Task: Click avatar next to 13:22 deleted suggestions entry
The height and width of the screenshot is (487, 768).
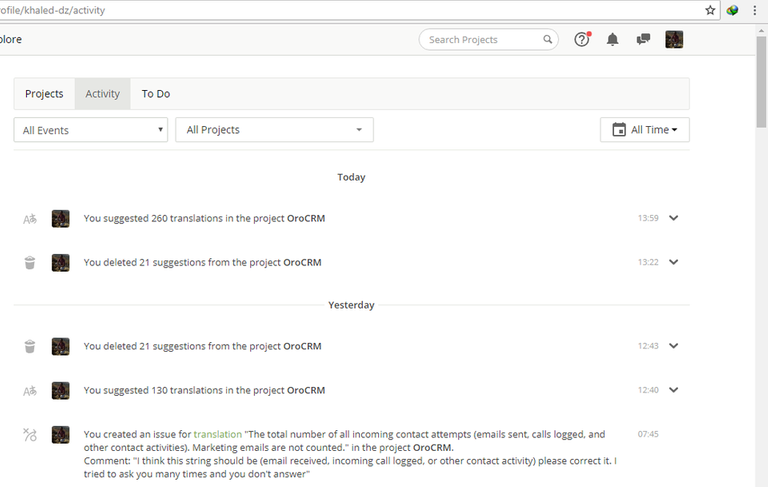Action: tap(61, 263)
